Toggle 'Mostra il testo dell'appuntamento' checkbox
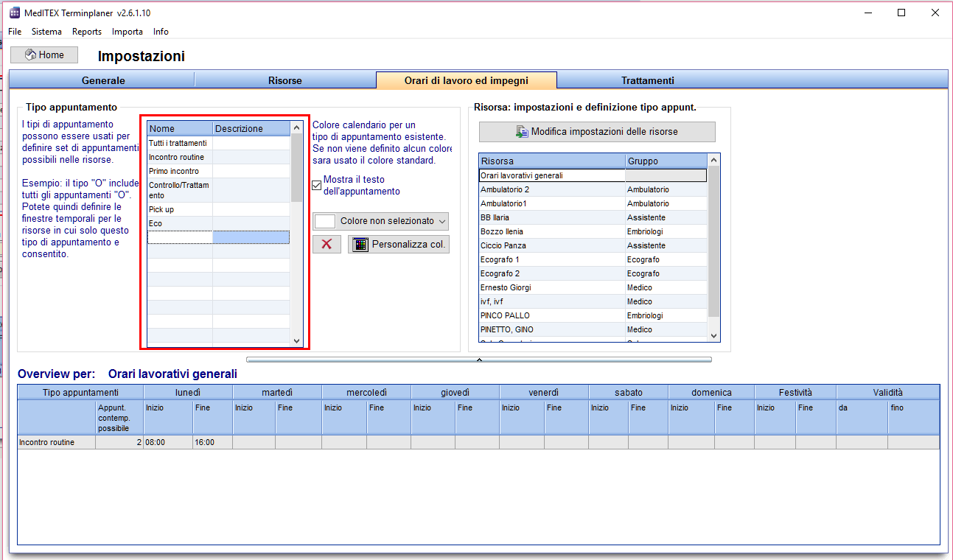Screen dimensions: 953x560 (x=317, y=185)
